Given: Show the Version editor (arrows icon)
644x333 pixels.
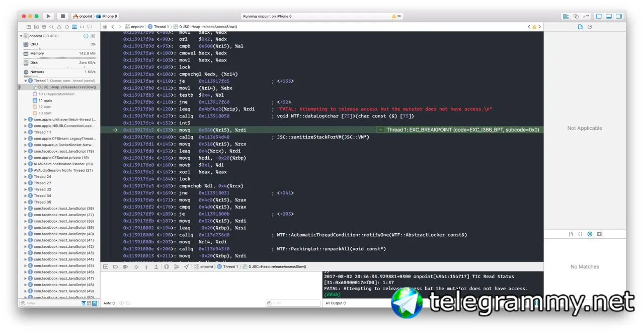Looking at the screenshot, I should 586,16.
